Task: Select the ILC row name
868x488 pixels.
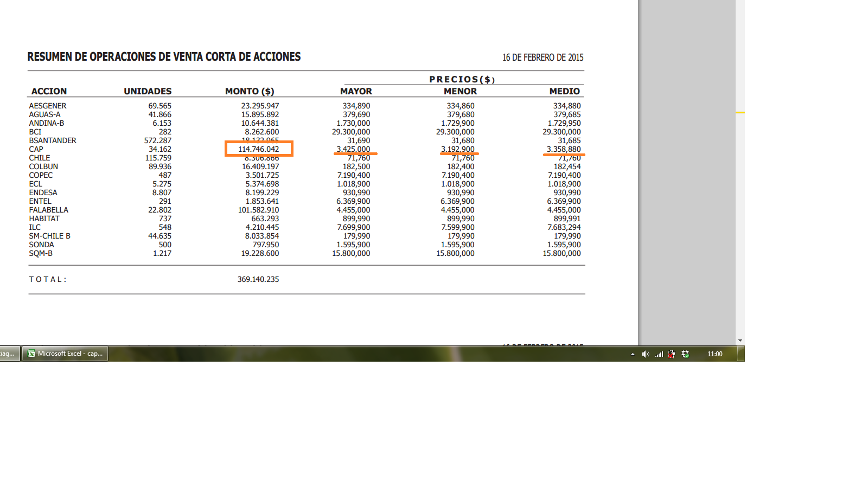Action: coord(35,227)
